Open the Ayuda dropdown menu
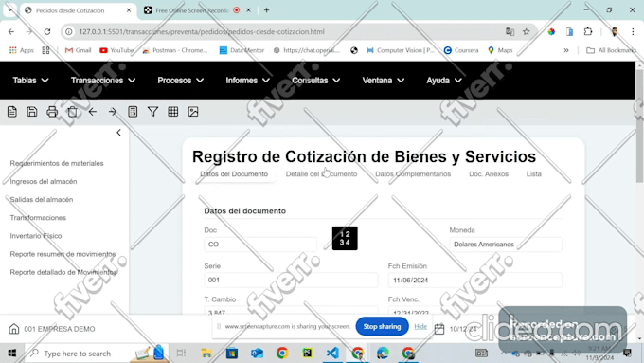644x363 pixels. click(x=444, y=81)
